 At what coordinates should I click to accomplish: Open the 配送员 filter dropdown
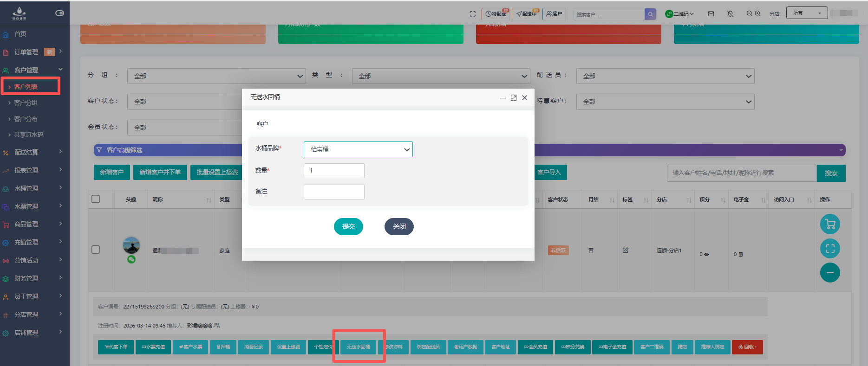pos(666,76)
